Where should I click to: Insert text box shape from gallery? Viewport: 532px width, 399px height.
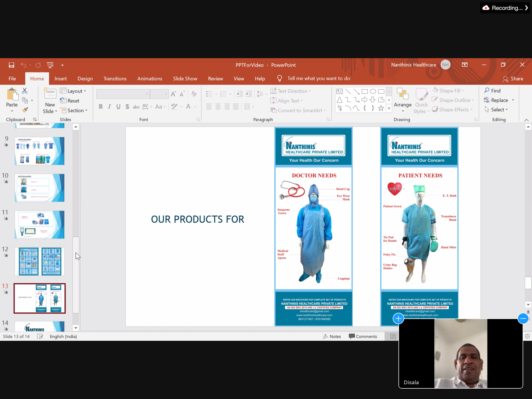[340, 91]
